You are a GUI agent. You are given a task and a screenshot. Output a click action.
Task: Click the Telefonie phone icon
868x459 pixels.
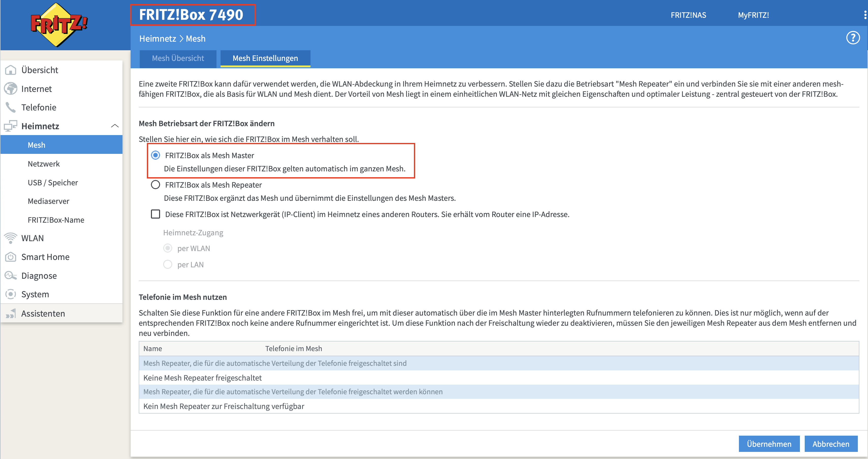pos(11,107)
